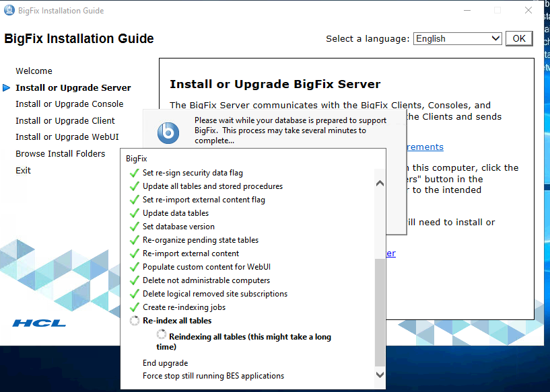The height and width of the screenshot is (392, 550).
Task: Click the bold Re-index all tables step
Action: (177, 321)
